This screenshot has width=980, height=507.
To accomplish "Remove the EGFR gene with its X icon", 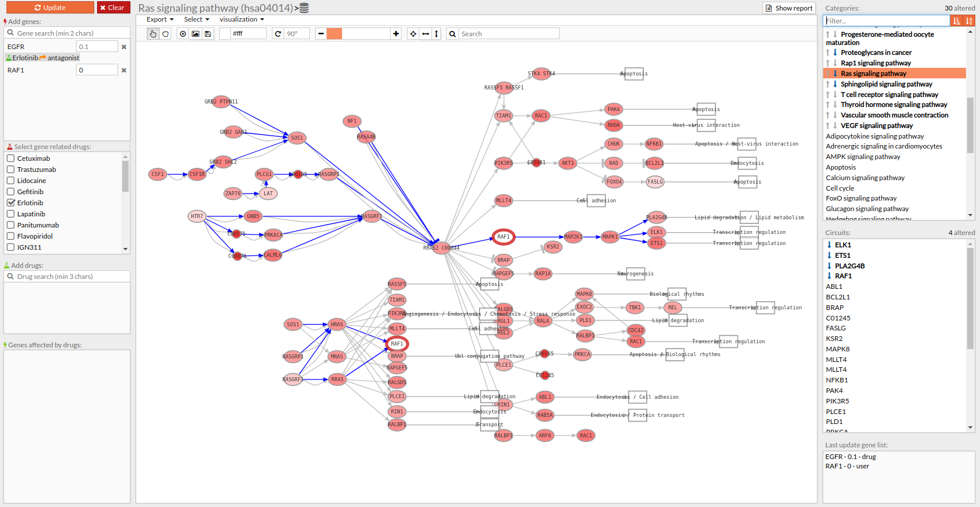I will click(x=124, y=47).
